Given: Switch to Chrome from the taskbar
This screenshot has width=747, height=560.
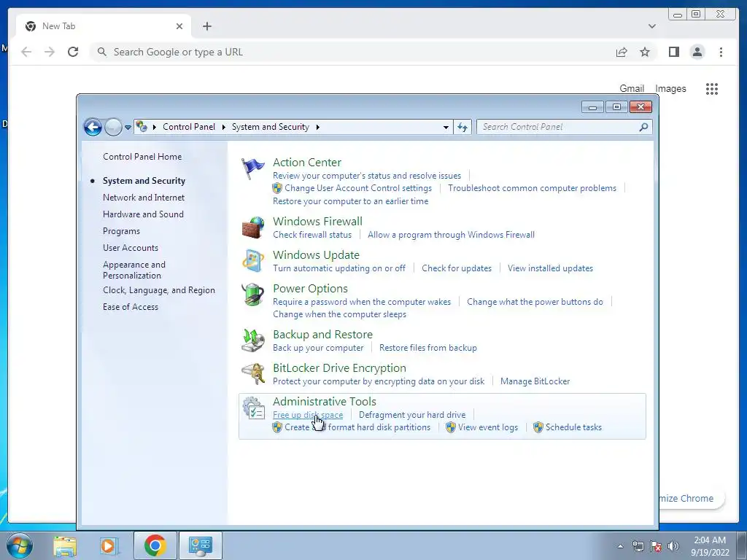Looking at the screenshot, I should pyautogui.click(x=155, y=545).
